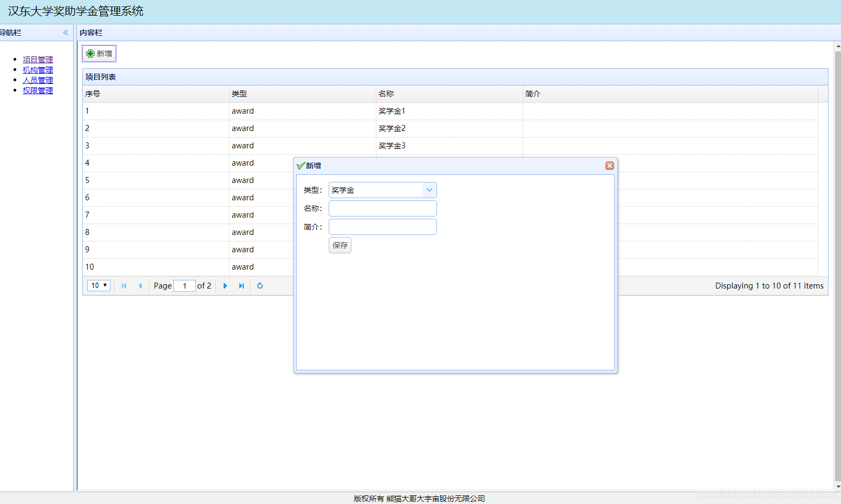
Task: Go to next page of project list
Action: [225, 286]
